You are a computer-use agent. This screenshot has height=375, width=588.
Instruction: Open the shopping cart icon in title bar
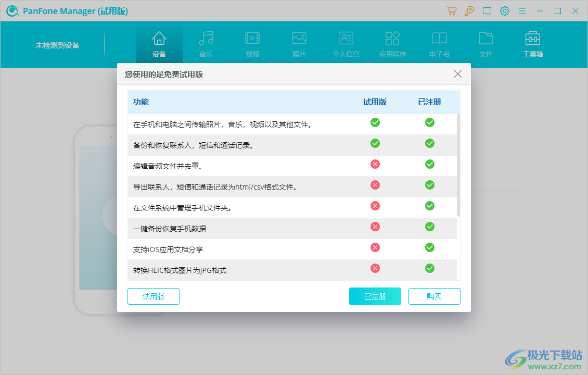(452, 11)
